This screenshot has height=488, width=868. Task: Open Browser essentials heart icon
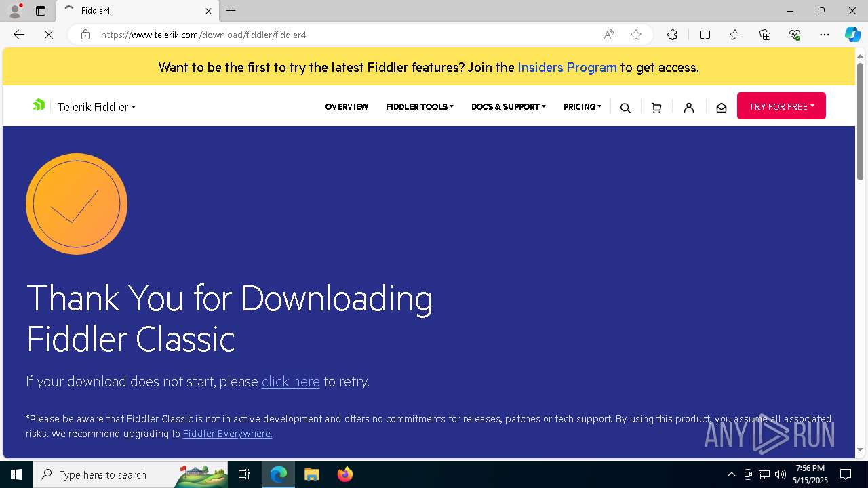795,35
